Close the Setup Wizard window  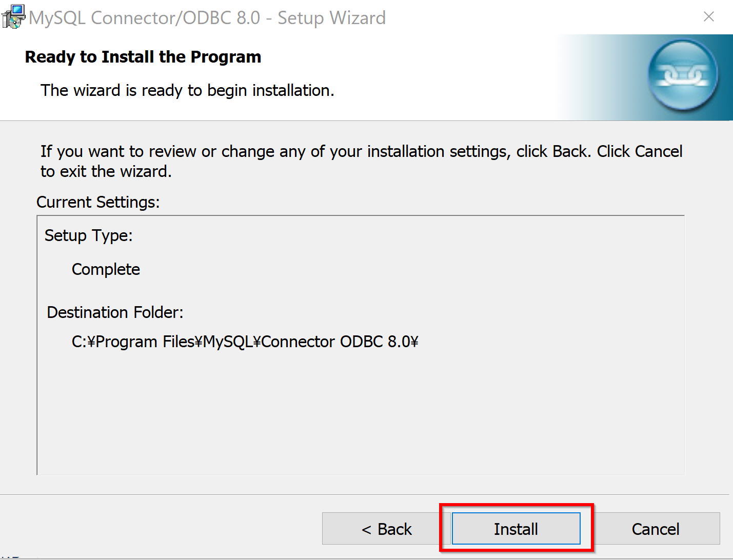709,17
